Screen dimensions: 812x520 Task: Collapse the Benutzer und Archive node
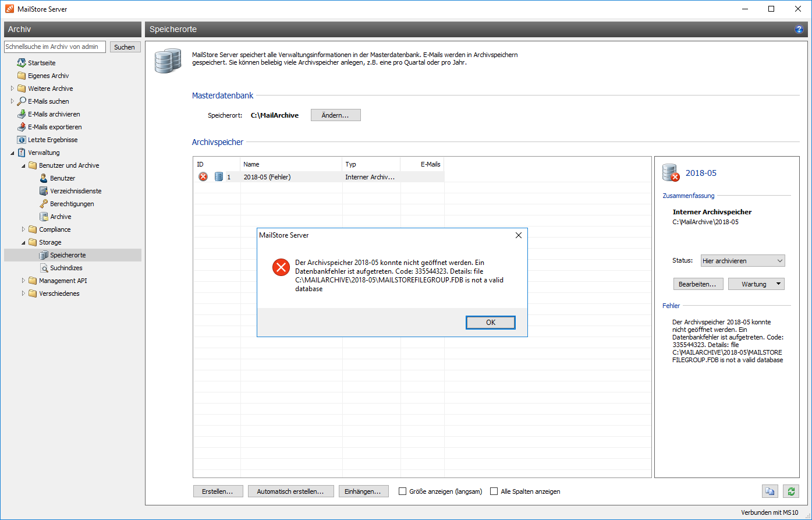pyautogui.click(x=23, y=165)
